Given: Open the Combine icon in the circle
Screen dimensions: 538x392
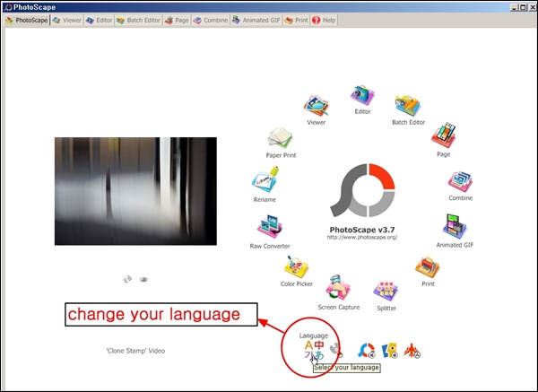Looking at the screenshot, I should point(460,182).
